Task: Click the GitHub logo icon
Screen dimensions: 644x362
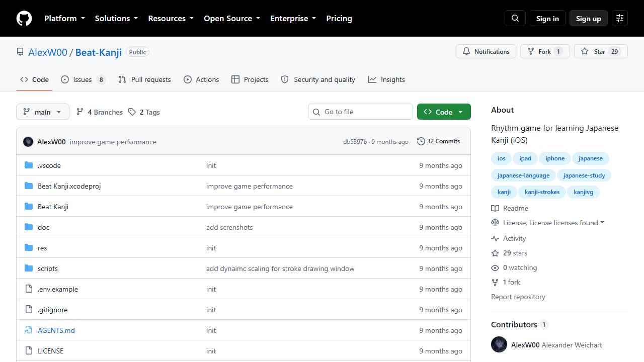Action: click(24, 18)
